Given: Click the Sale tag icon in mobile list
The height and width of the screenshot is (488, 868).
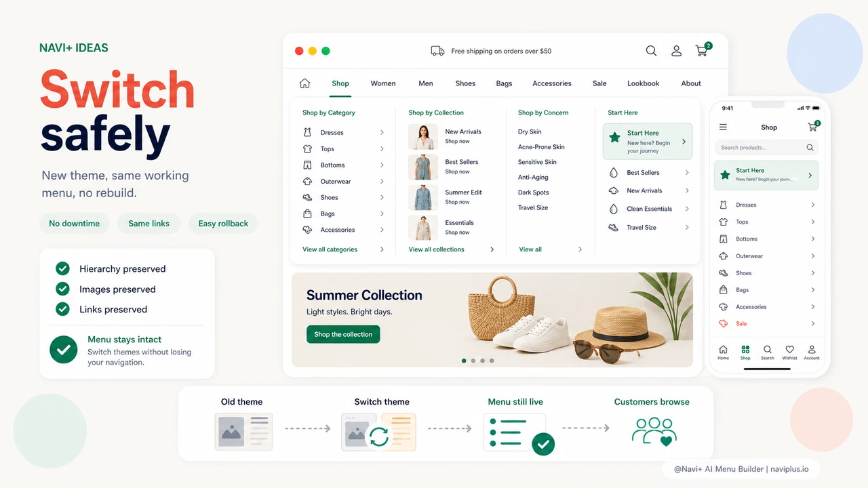Looking at the screenshot, I should (x=723, y=324).
